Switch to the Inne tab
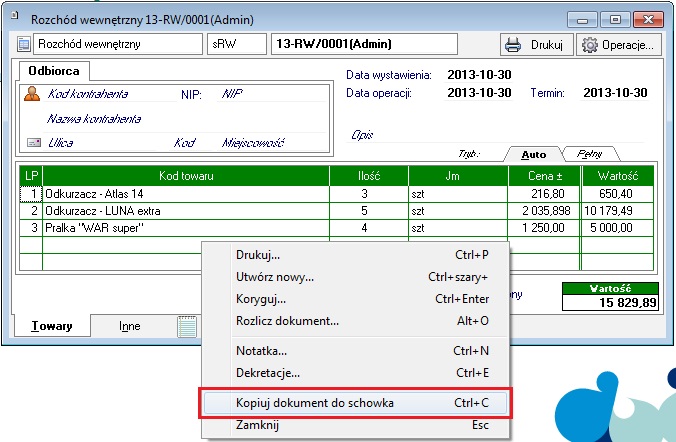 pos(130,326)
